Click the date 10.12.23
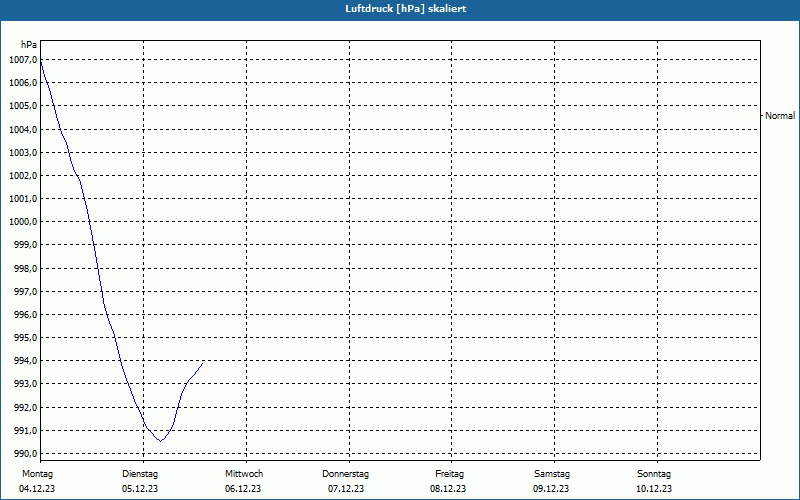Viewport: 800px width, 500px height. point(654,489)
